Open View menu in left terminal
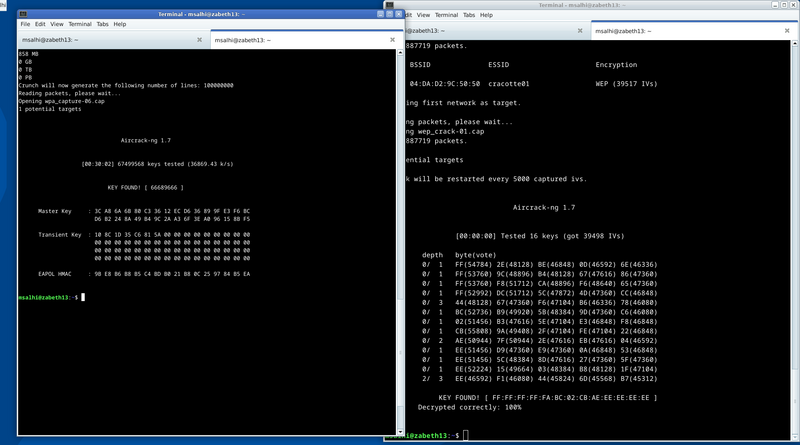800x445 pixels. (57, 24)
